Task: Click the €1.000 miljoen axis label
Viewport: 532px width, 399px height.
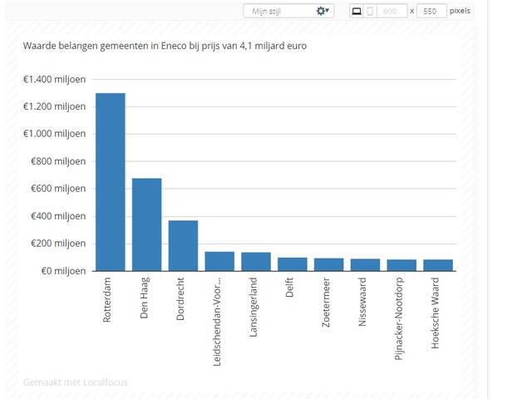Action: [x=54, y=134]
